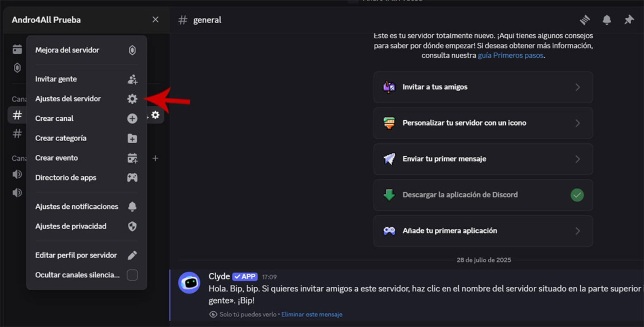Join the second voice channel speaker icon
This screenshot has width=644, height=327.
(x=17, y=193)
